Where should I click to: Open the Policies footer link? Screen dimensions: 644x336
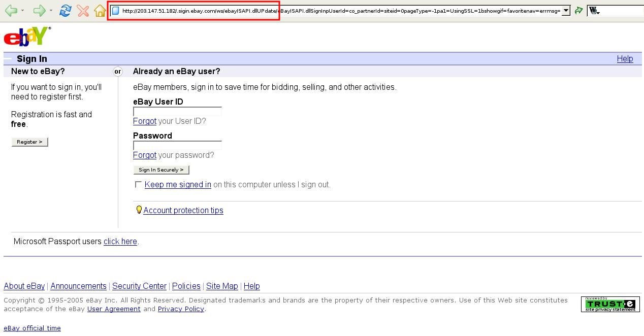(186, 286)
